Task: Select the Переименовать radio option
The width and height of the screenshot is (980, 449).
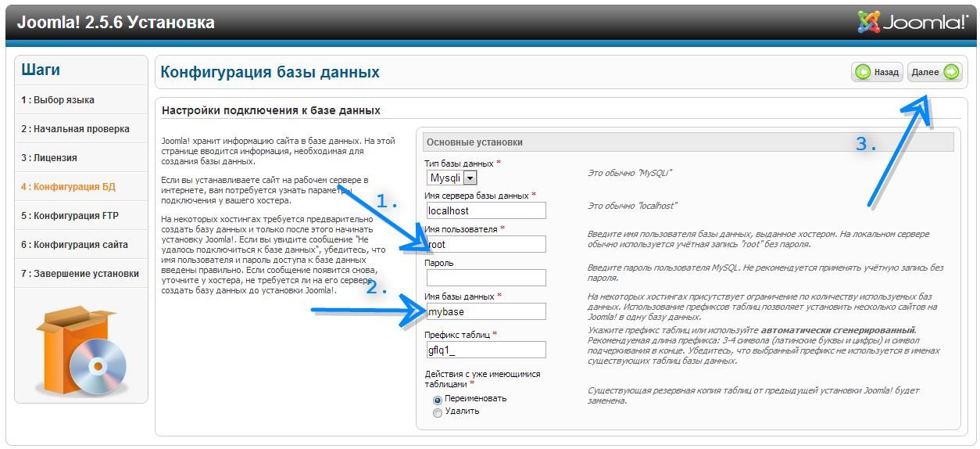Action: tap(437, 399)
